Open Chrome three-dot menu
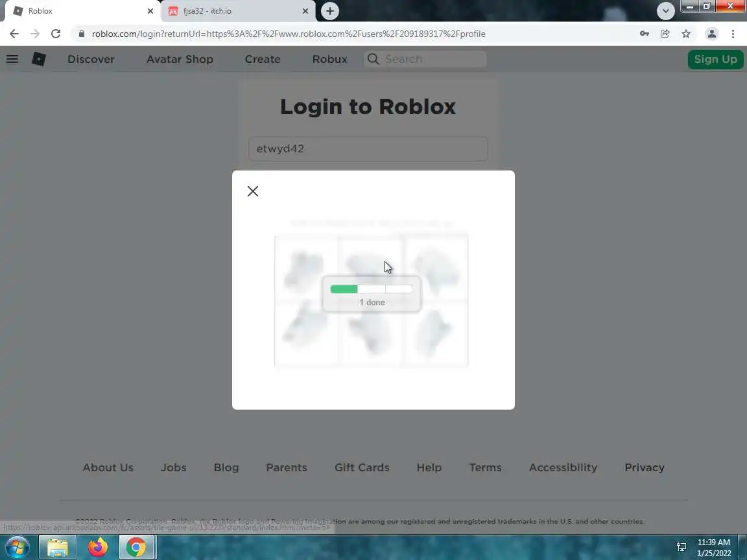This screenshot has width=747, height=560. (733, 34)
